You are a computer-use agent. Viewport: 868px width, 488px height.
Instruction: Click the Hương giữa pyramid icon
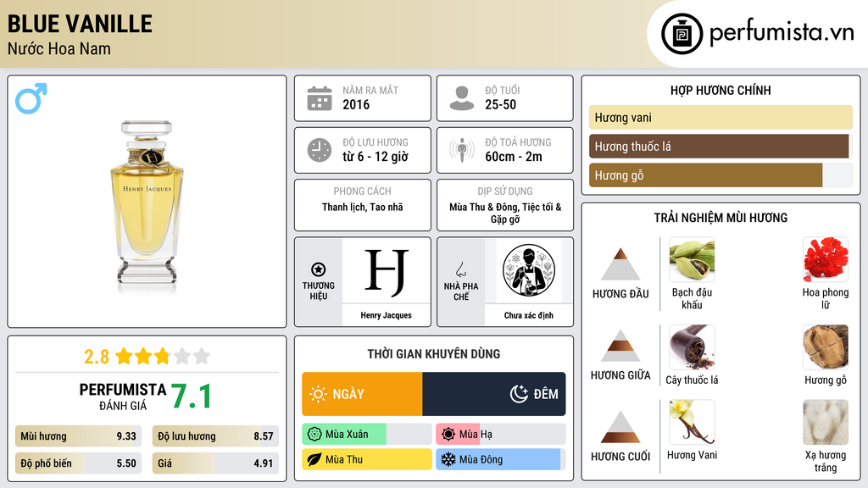(620, 346)
